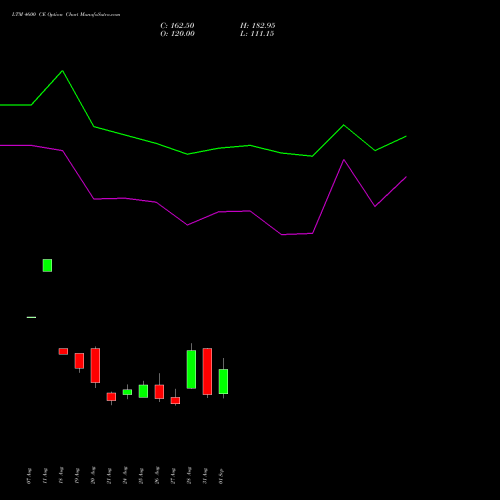The image size is (500, 500).
Task: Select the low value 'L: 111.15'
Action: 257,34
